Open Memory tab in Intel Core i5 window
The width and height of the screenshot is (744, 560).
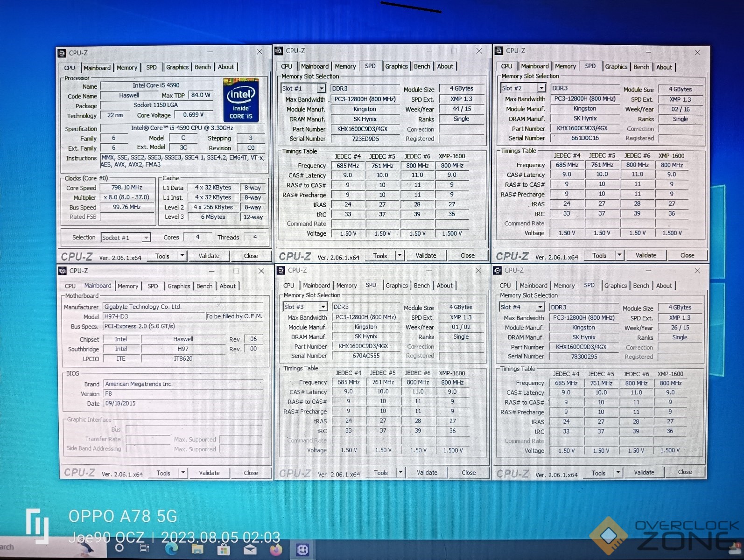pos(127,68)
